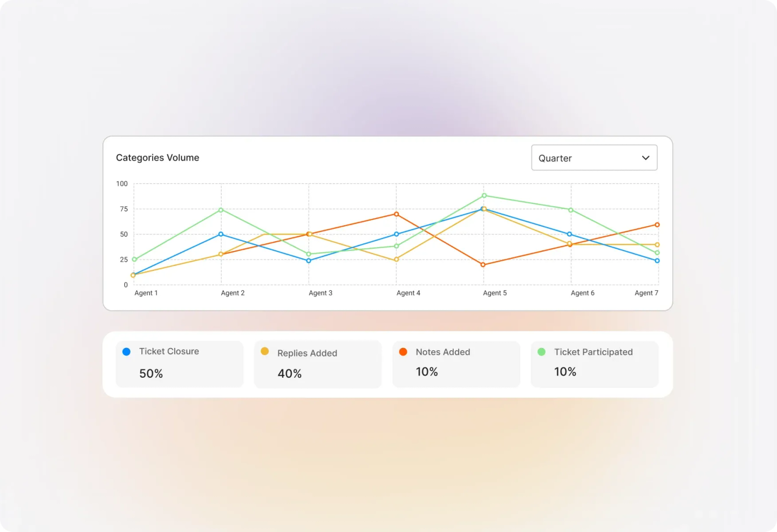Click the Agent 3 x-axis label
Screen dimensions: 777x532
pos(321,293)
